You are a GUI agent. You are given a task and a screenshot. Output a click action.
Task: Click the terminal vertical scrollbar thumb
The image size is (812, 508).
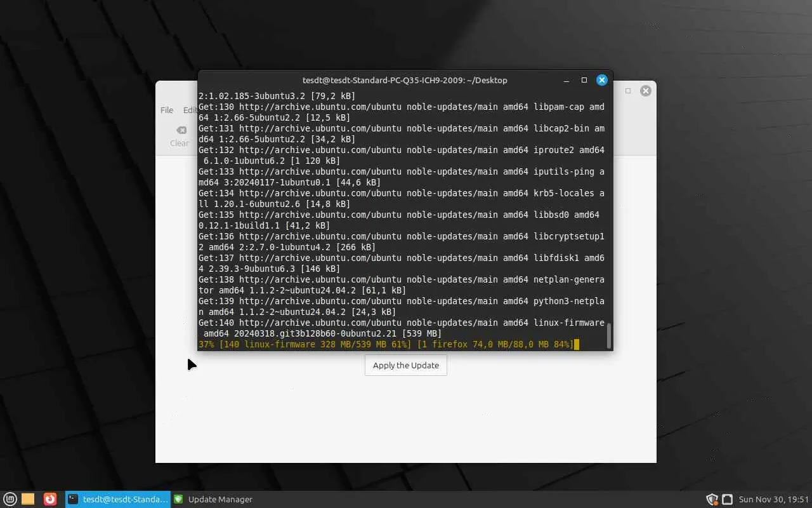(x=609, y=335)
